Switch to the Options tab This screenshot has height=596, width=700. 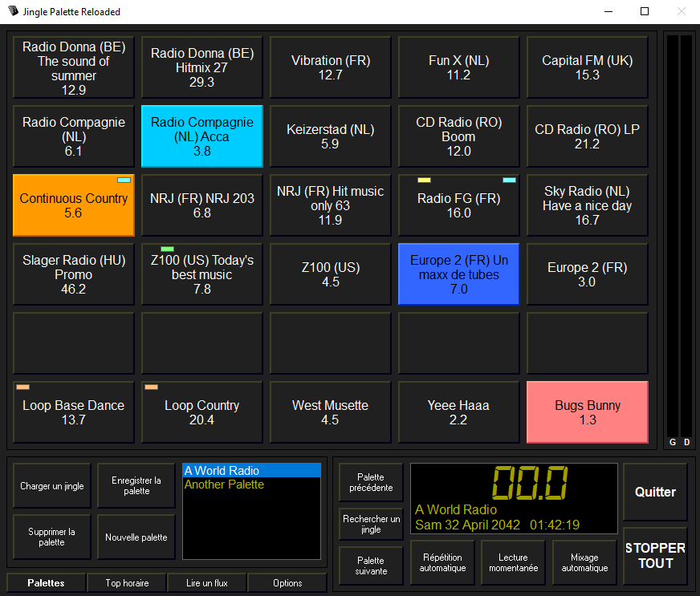point(287,583)
